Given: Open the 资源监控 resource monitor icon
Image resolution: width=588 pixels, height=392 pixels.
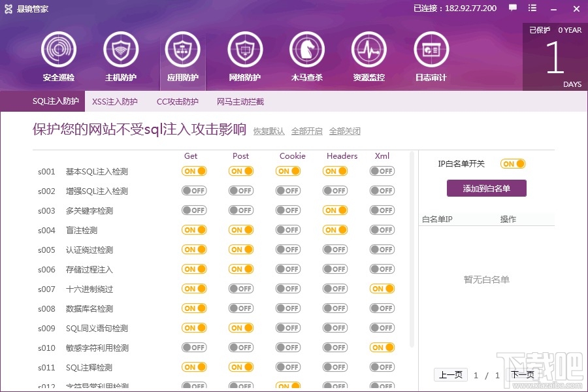Looking at the screenshot, I should (x=369, y=50).
